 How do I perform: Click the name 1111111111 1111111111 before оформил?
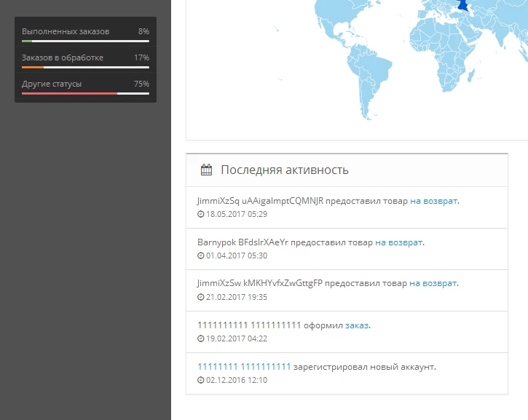(x=249, y=325)
